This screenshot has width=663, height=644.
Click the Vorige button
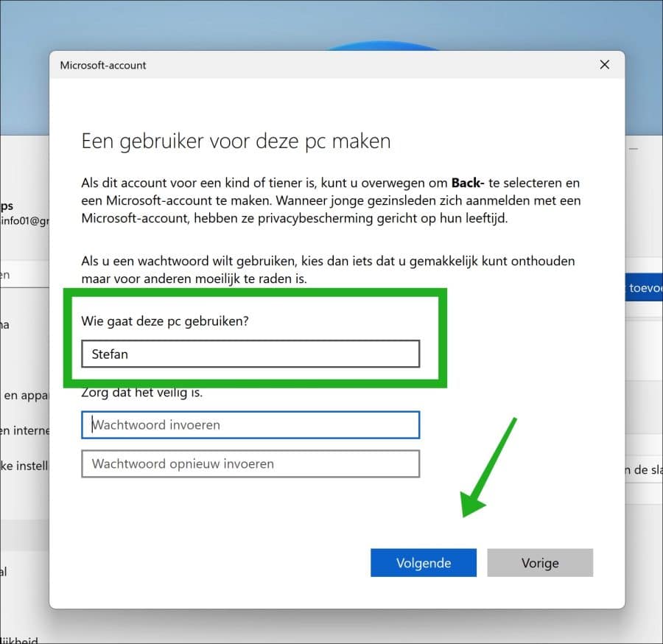540,562
